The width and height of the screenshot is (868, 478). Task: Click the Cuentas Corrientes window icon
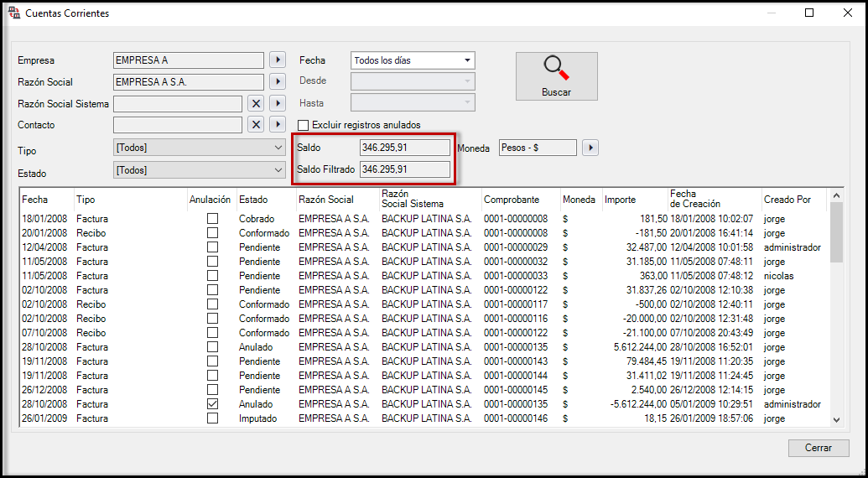click(x=15, y=13)
